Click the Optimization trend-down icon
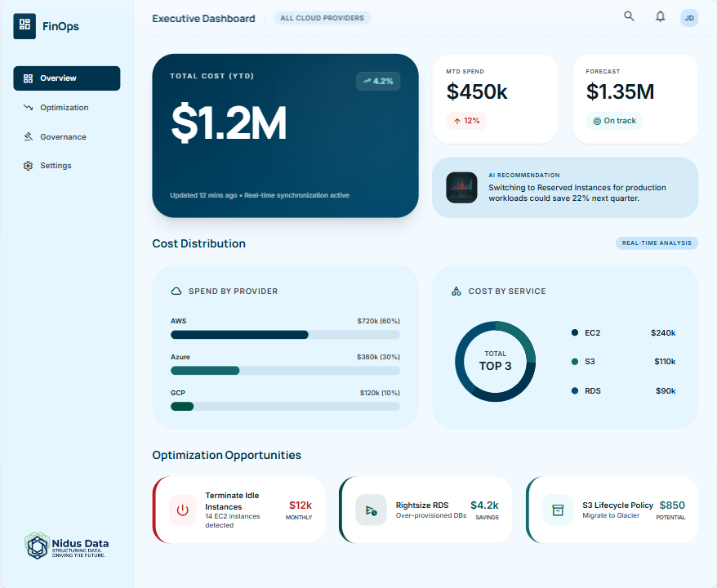Image resolution: width=717 pixels, height=588 pixels. [x=28, y=108]
